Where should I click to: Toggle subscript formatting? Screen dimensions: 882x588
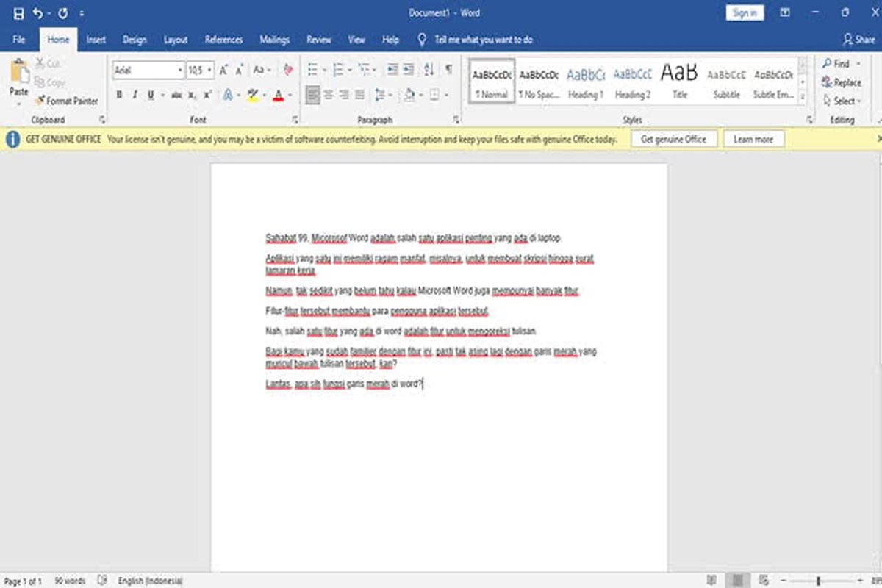[193, 94]
